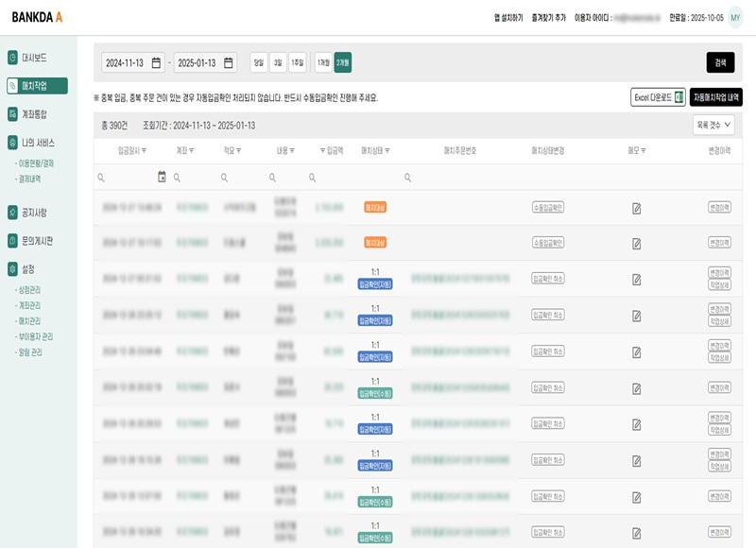Open the memo icon in the first 입금확인(수동) row

pos(636,388)
